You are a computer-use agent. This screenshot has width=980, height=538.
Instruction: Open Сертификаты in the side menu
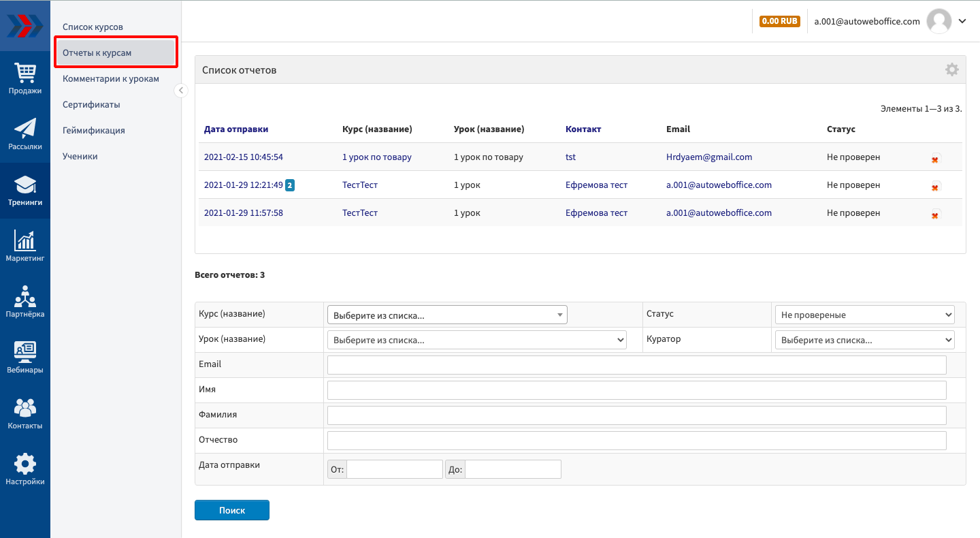click(x=91, y=105)
